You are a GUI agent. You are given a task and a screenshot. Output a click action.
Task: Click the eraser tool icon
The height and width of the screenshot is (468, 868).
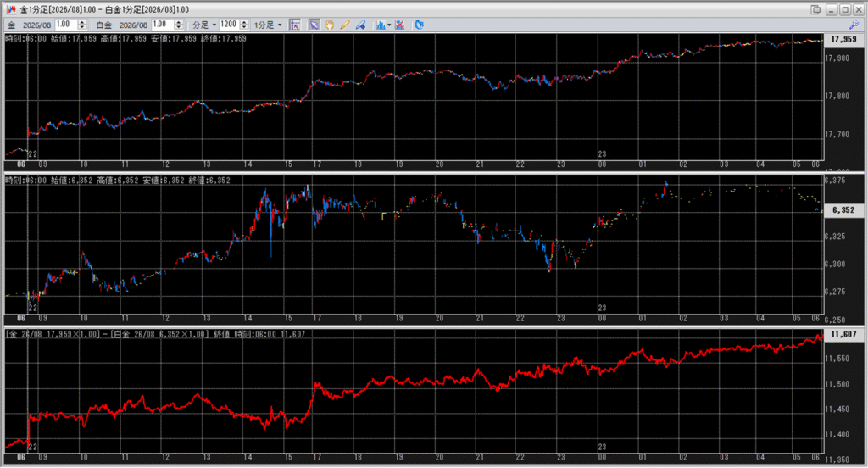point(360,25)
